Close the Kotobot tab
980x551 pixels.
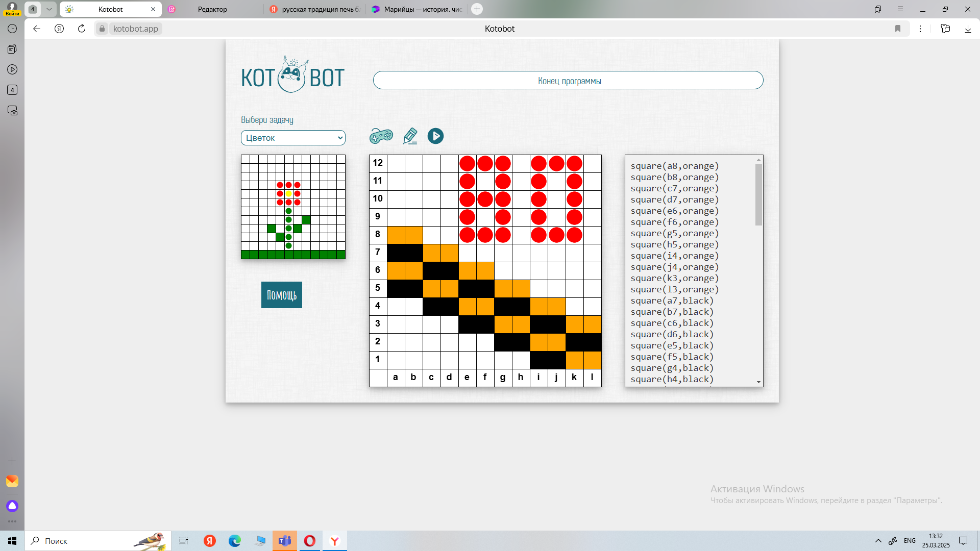click(x=153, y=9)
